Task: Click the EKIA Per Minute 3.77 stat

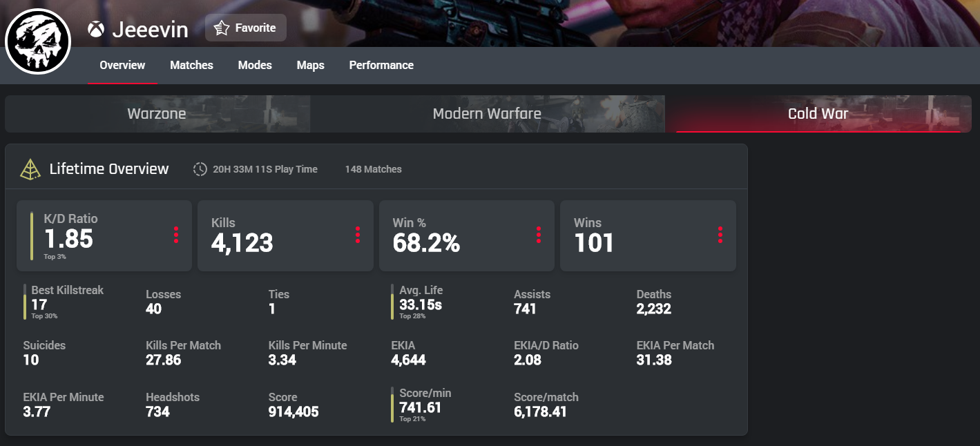Action: pyautogui.click(x=63, y=405)
